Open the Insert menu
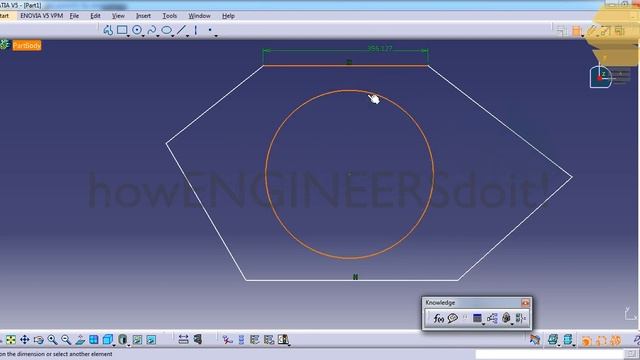 click(x=143, y=16)
